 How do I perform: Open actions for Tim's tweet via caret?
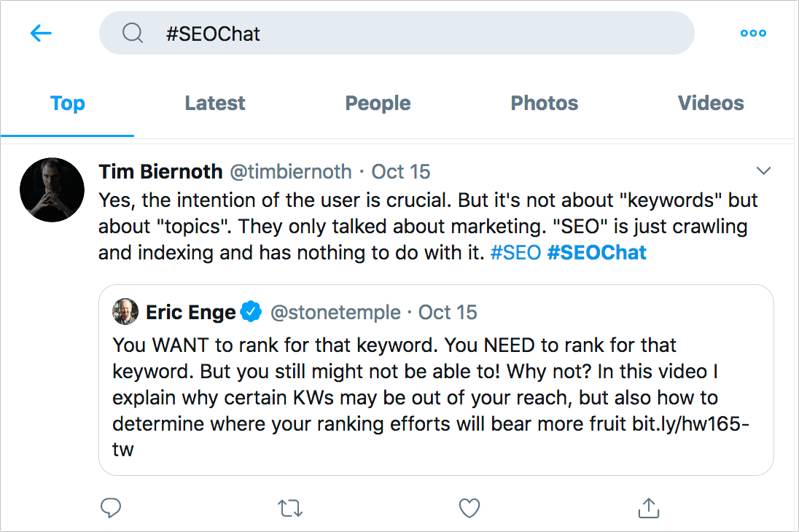tap(764, 171)
